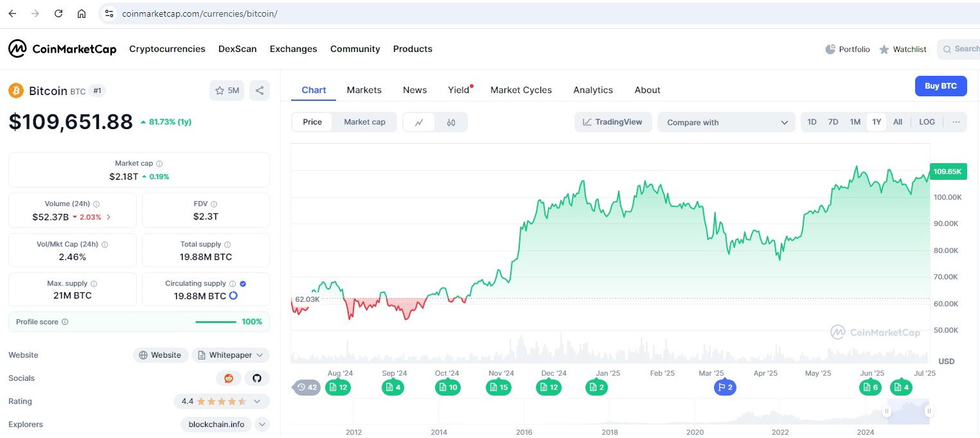Open Cryptocurrencies nav menu
The image size is (980, 438).
pos(167,49)
